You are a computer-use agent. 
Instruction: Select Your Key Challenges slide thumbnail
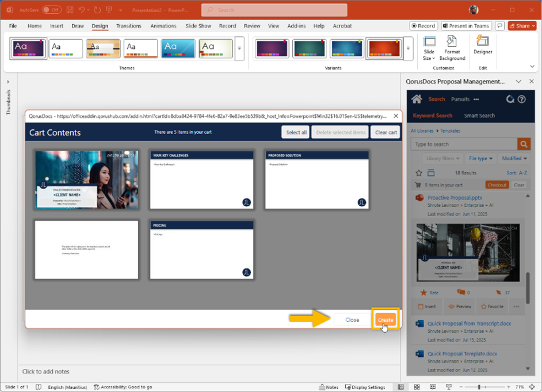click(201, 180)
